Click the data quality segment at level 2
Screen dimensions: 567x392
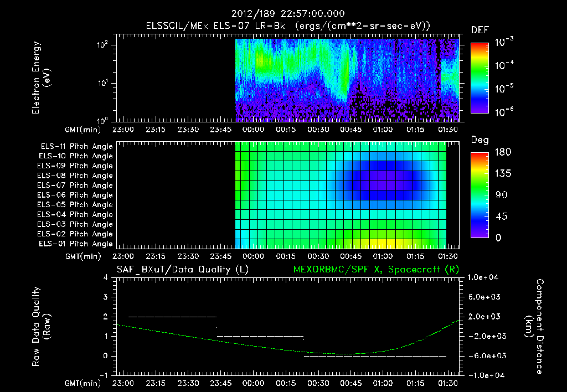[172, 317]
